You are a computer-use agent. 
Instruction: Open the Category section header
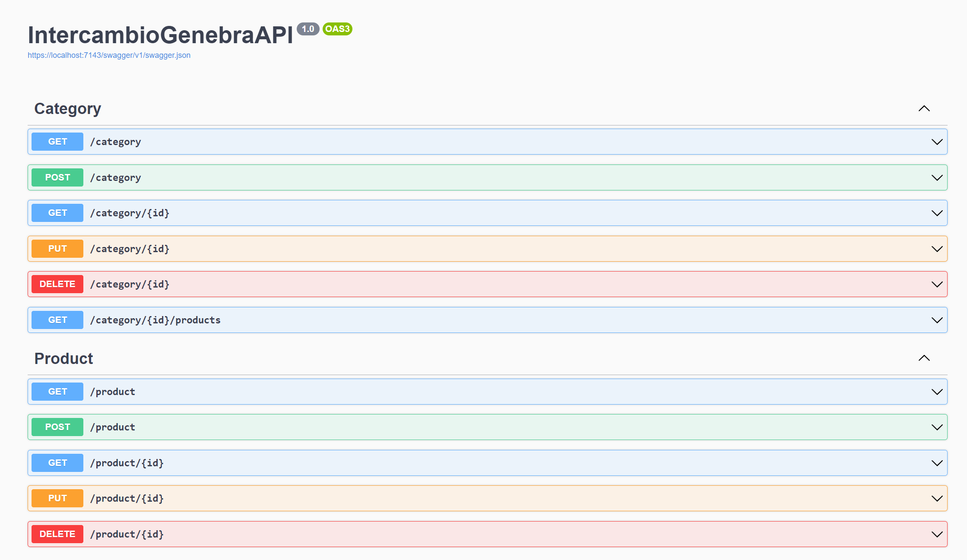pos(67,108)
